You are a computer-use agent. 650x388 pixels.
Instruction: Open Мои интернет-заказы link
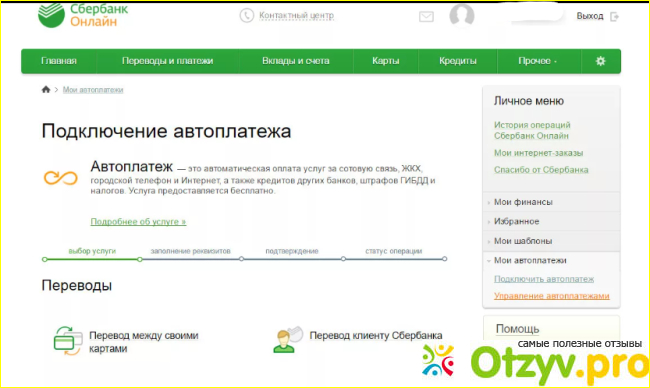tap(538, 153)
